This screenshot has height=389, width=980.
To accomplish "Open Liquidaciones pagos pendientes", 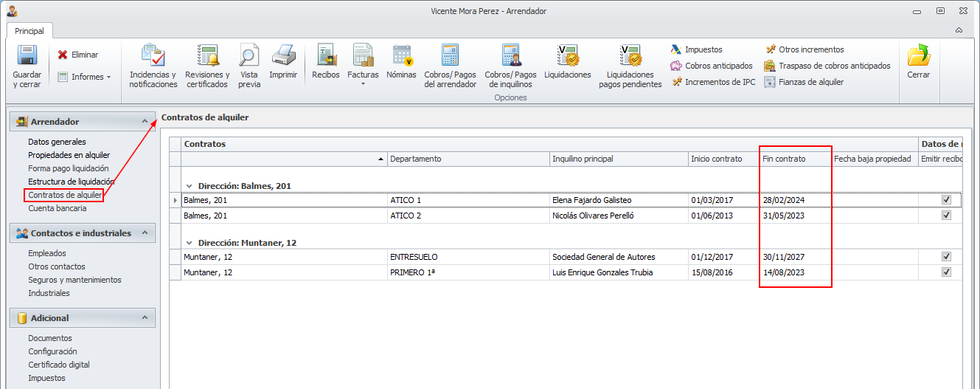I will pos(630,57).
